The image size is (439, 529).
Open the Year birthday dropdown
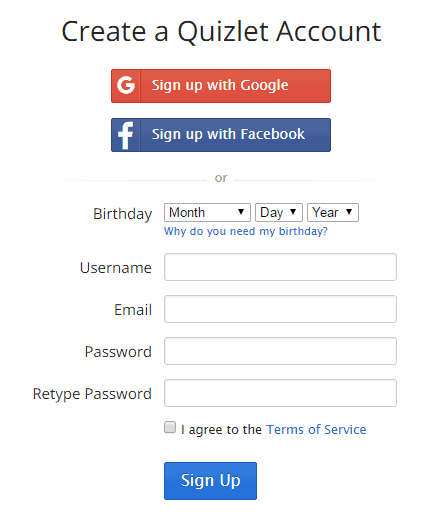[x=333, y=213]
